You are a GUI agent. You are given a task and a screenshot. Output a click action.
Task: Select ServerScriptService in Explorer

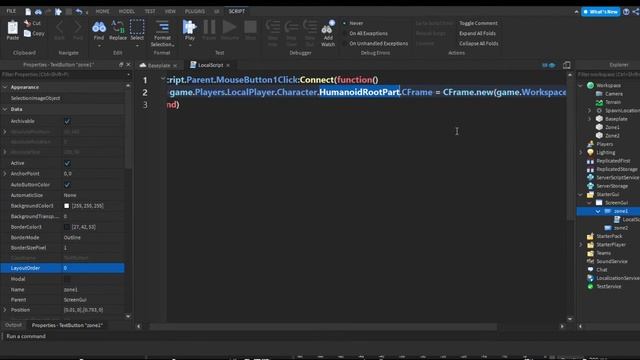point(617,178)
